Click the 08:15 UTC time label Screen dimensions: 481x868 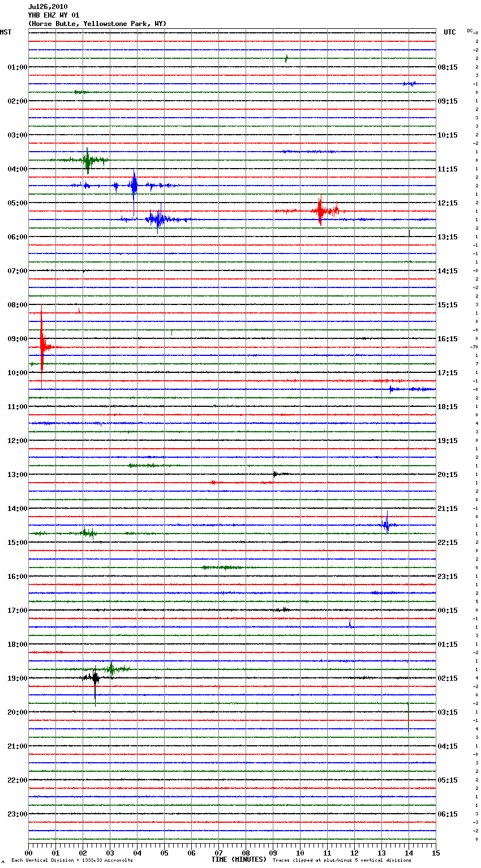tap(448, 67)
